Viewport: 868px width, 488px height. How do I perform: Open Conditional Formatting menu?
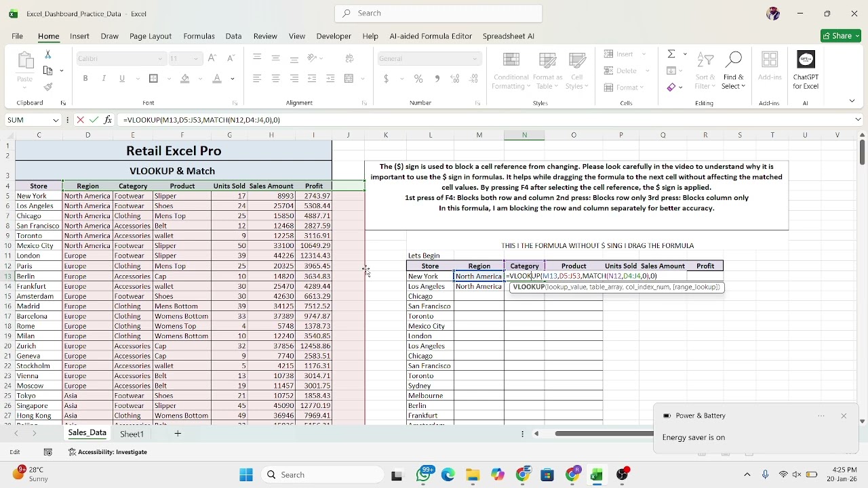511,70
